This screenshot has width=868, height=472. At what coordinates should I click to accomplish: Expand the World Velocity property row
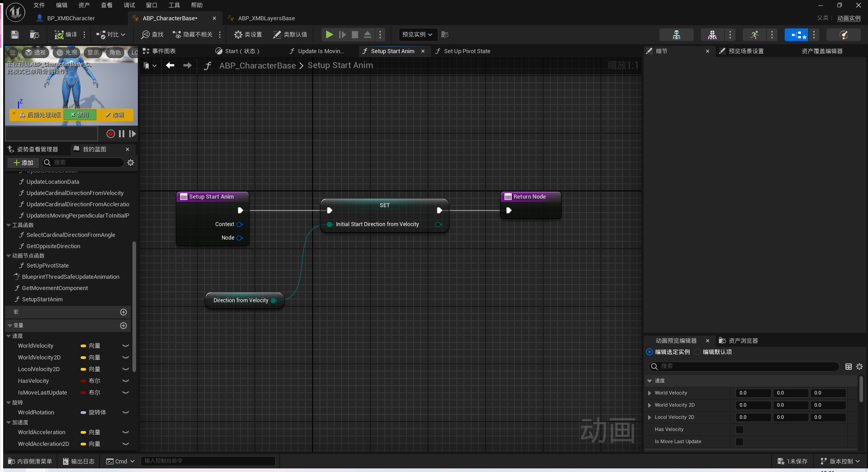click(650, 393)
